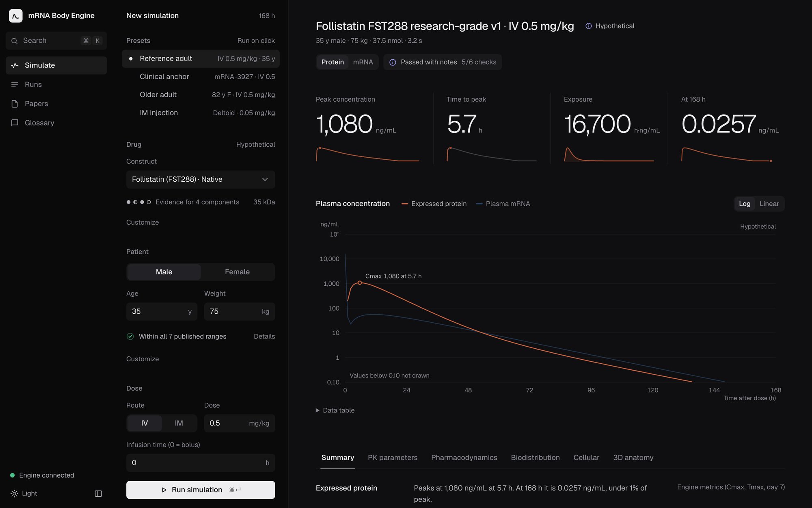Click the info icon in Passed with notes
Viewport: 812px width, 508px height.
[393, 62]
